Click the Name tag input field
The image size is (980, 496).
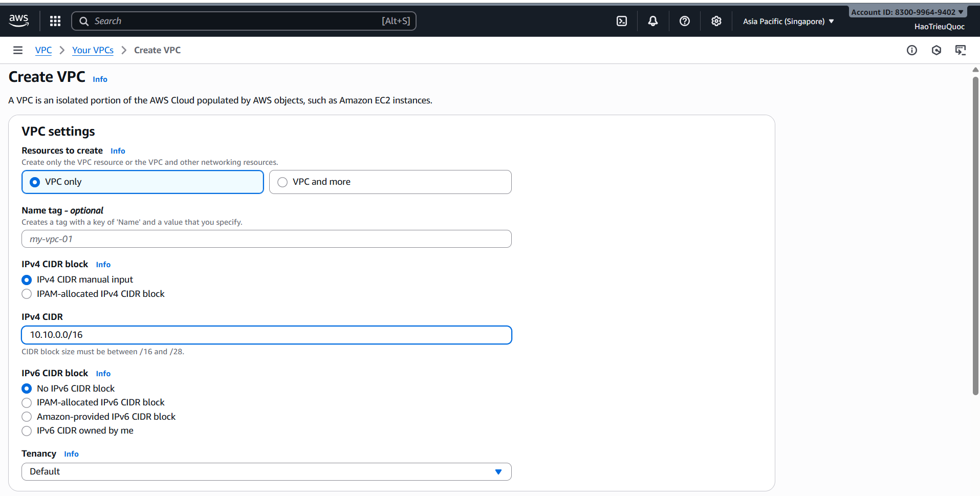pos(266,239)
